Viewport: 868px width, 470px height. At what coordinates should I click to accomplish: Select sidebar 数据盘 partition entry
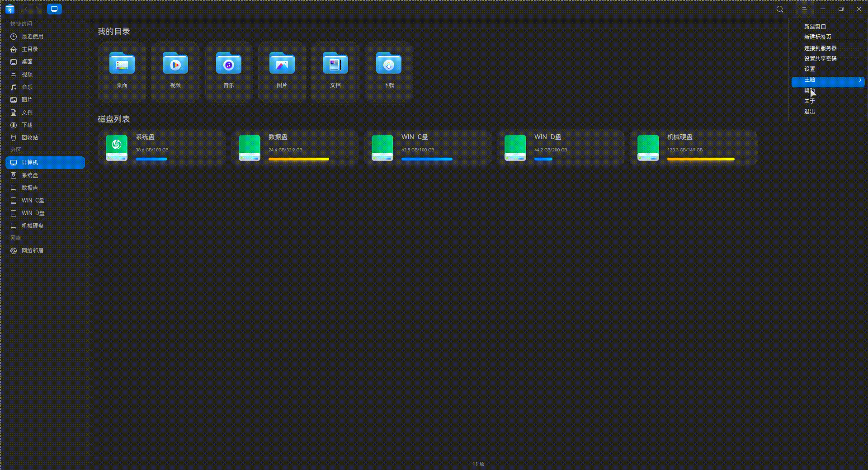45,188
